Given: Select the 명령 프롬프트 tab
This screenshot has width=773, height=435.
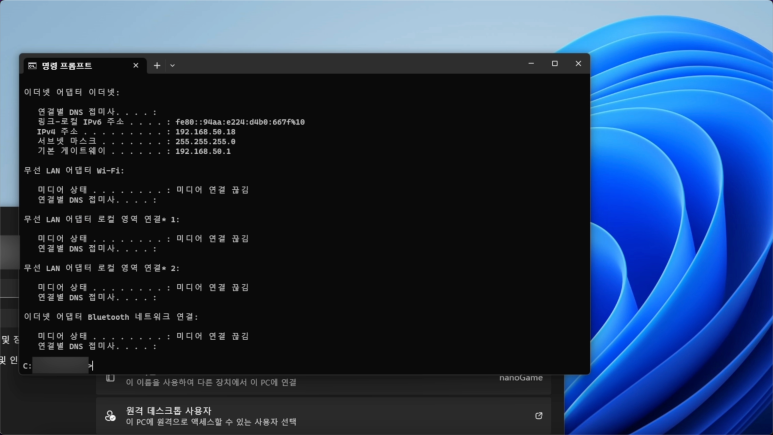Looking at the screenshot, I should [x=84, y=66].
